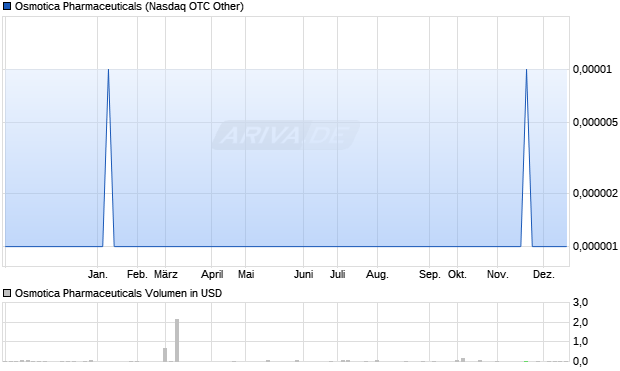Click the price label 0,000002
This screenshot has width=620, height=371.
pyautogui.click(x=595, y=193)
